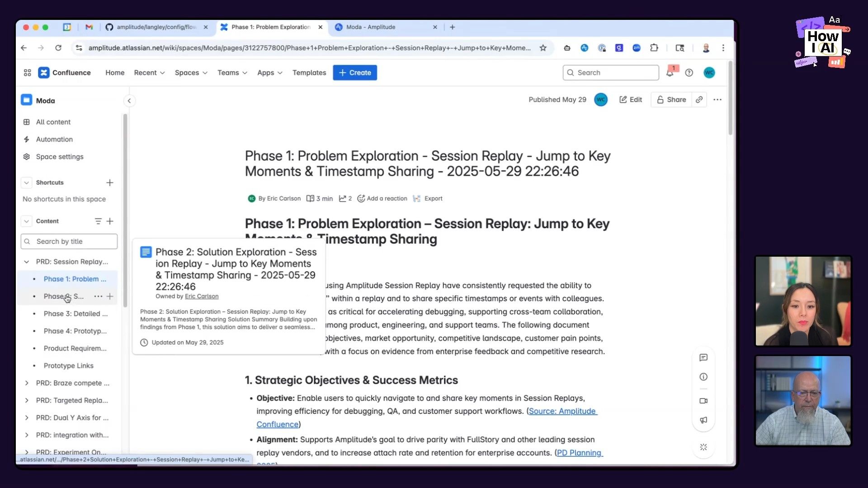Open the Spaces dropdown
Image resolution: width=868 pixels, height=488 pixels.
pyautogui.click(x=191, y=73)
